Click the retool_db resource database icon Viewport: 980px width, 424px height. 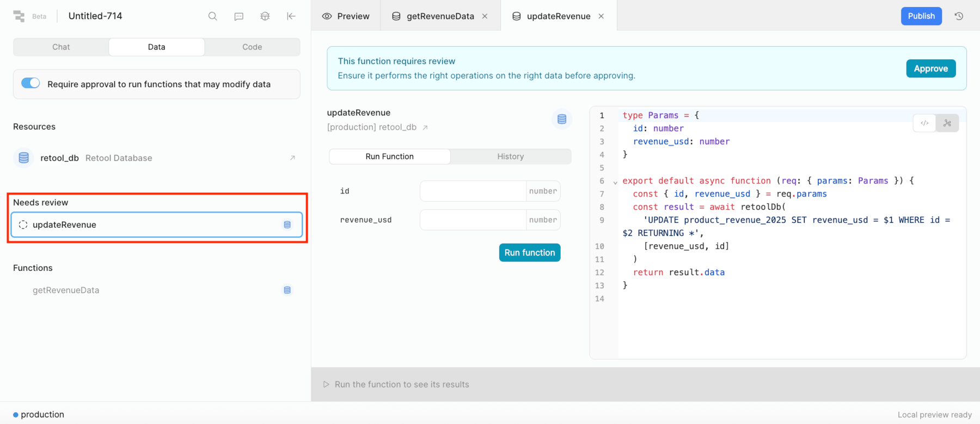(23, 158)
